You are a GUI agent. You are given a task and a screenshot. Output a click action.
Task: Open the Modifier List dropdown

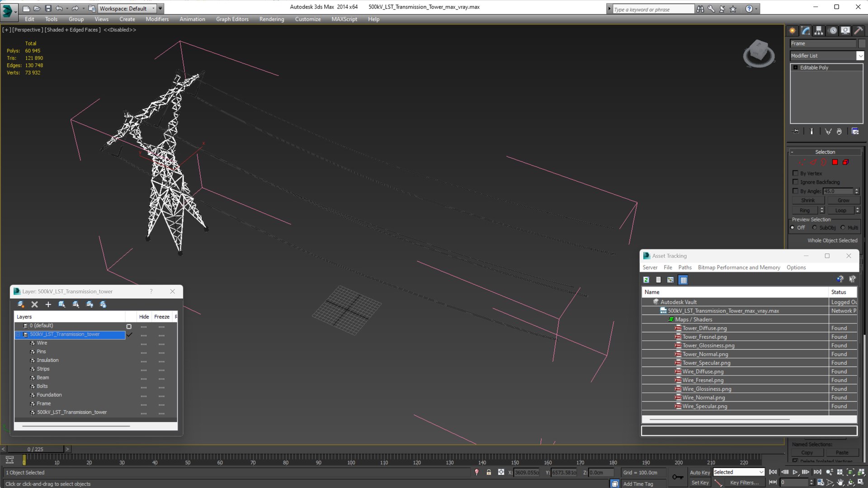[x=860, y=56]
